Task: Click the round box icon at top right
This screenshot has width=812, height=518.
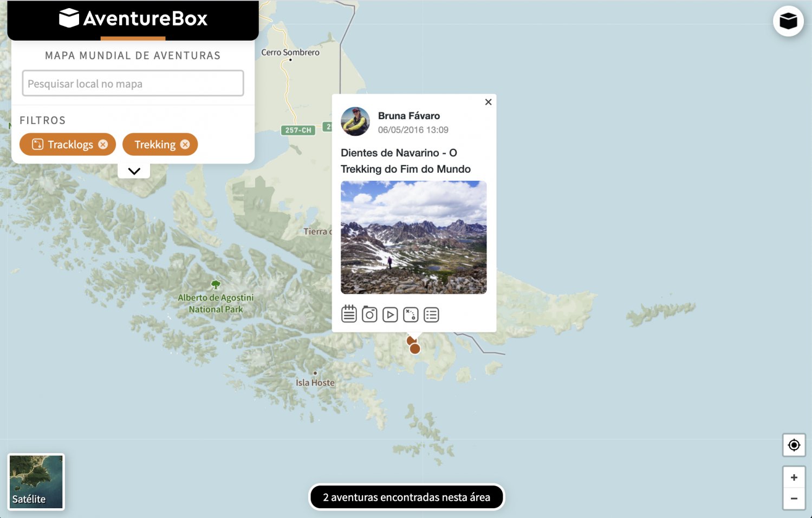Action: pyautogui.click(x=788, y=21)
